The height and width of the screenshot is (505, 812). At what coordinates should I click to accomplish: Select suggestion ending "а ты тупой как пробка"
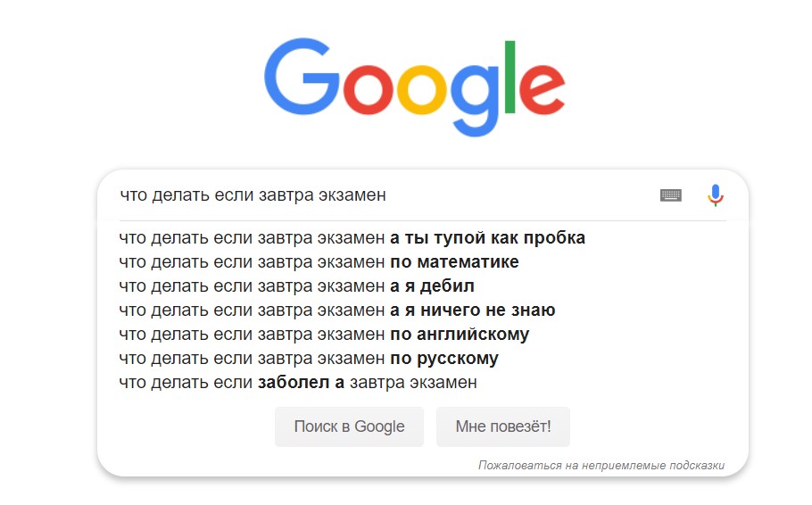352,238
